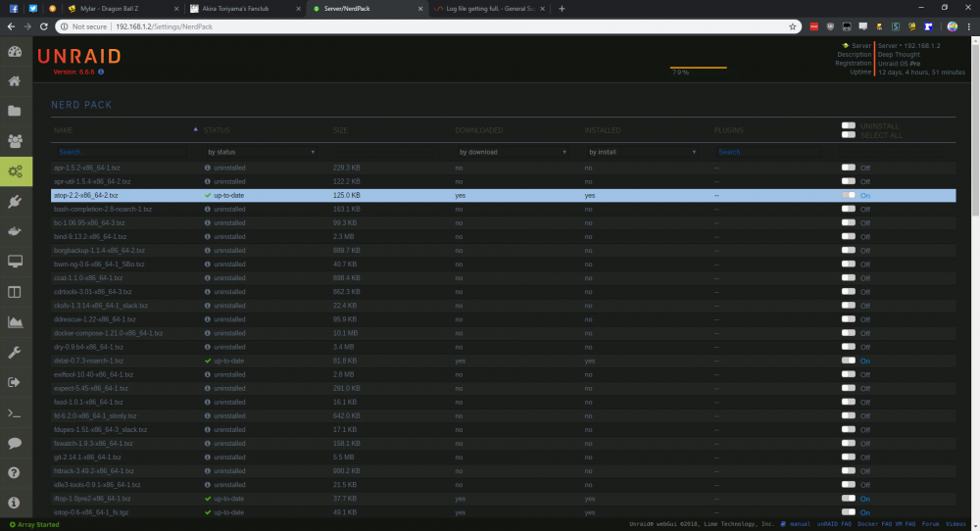The width and height of the screenshot is (980, 531).
Task: Click the Plugins search field
Action: tap(767, 152)
